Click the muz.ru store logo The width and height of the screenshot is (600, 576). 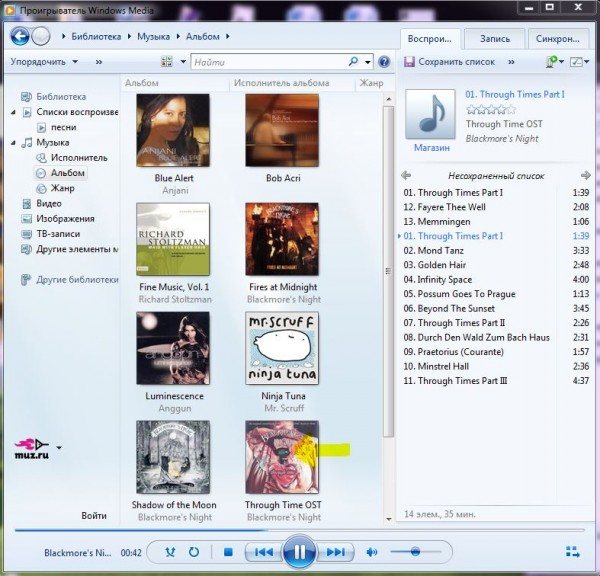(x=32, y=449)
